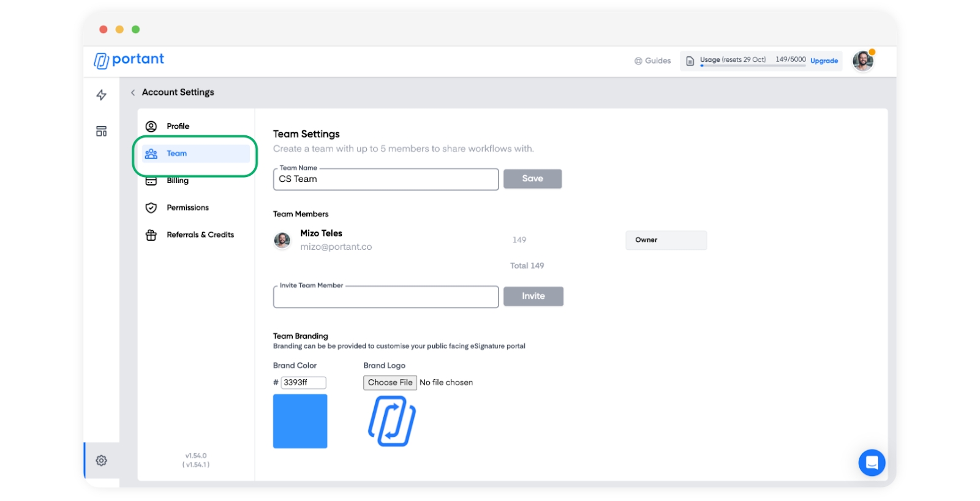Click the Invite Team Member field

tap(386, 298)
